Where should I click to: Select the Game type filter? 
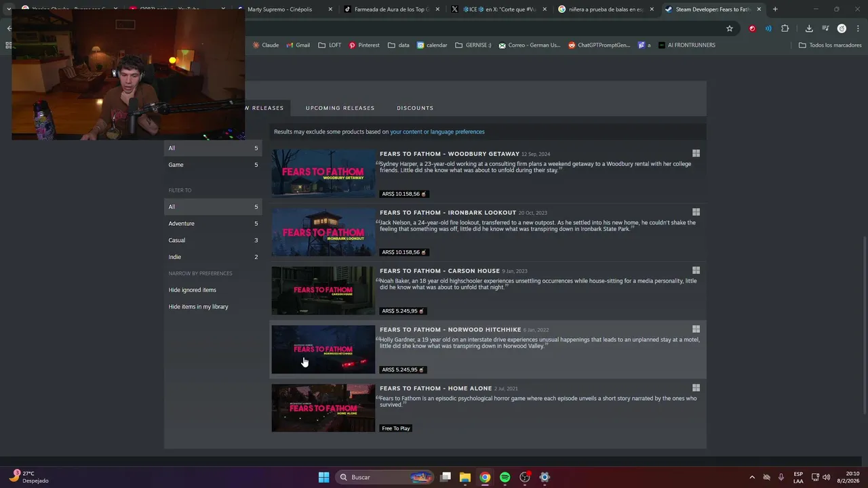pyautogui.click(x=213, y=165)
